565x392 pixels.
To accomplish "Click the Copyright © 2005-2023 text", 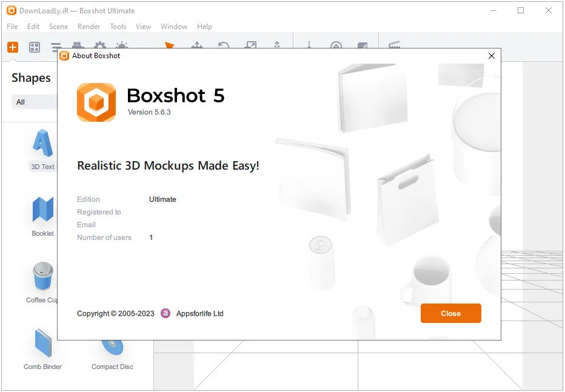I will tap(115, 313).
